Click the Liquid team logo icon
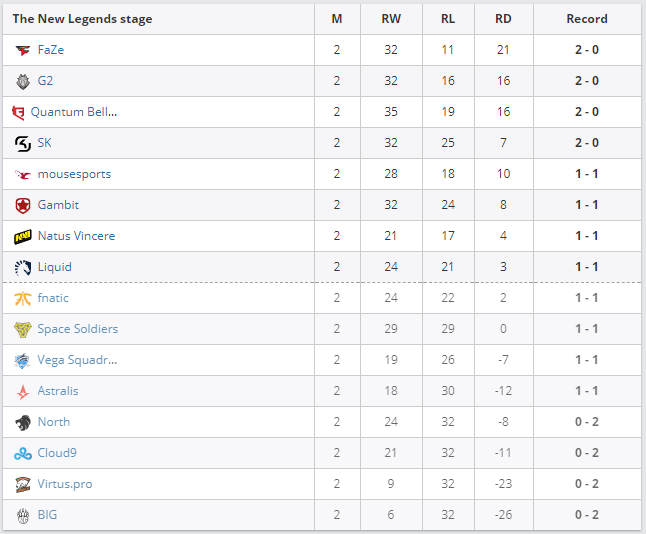Screen dimensions: 646x534 point(23,267)
